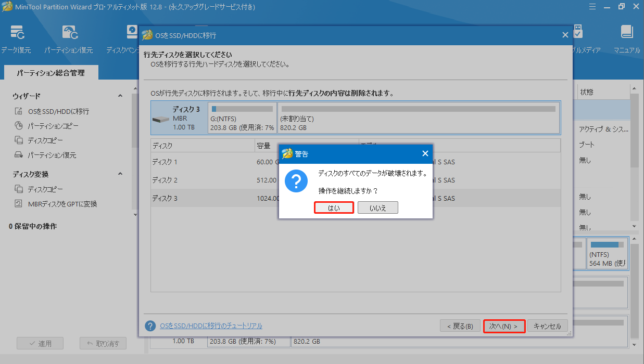Click 次へ(N) in migrate wizard

coord(504,326)
